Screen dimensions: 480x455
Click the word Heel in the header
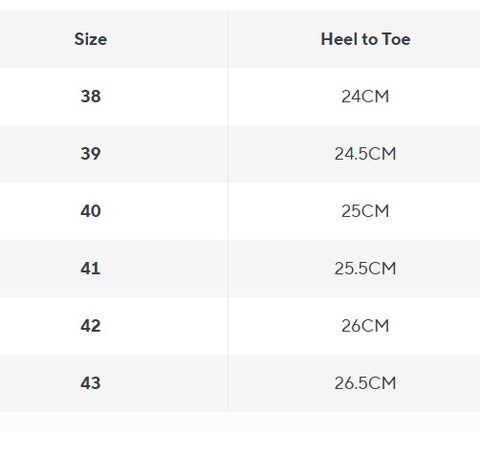point(339,39)
